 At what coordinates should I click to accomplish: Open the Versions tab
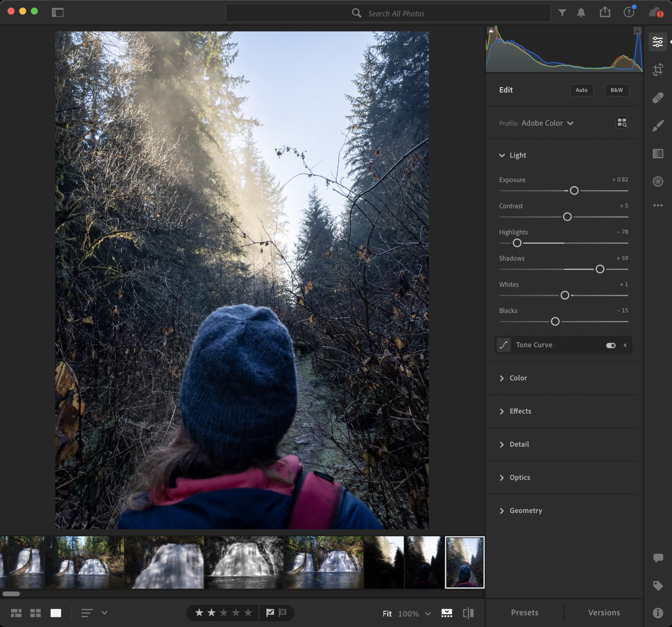tap(604, 613)
